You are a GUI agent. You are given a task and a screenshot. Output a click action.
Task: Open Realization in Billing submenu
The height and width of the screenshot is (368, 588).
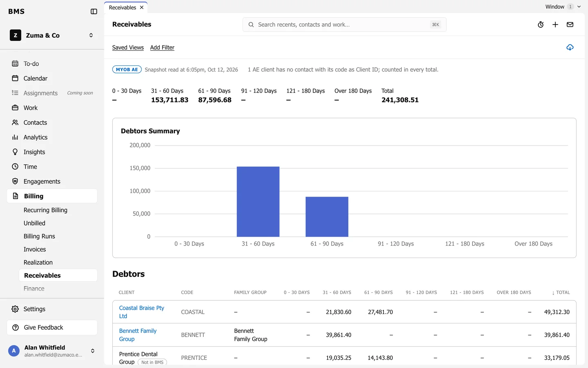pos(38,263)
